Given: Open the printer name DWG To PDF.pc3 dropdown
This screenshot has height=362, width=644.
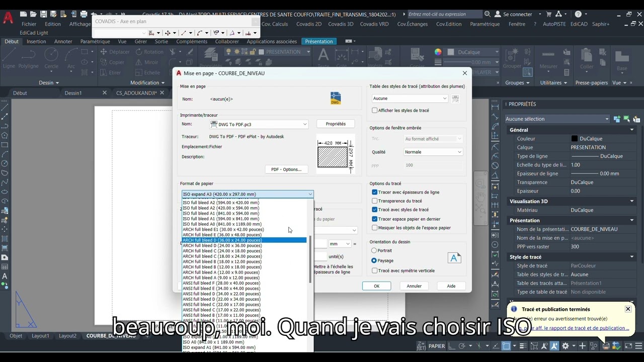Looking at the screenshot, I should pos(259,124).
